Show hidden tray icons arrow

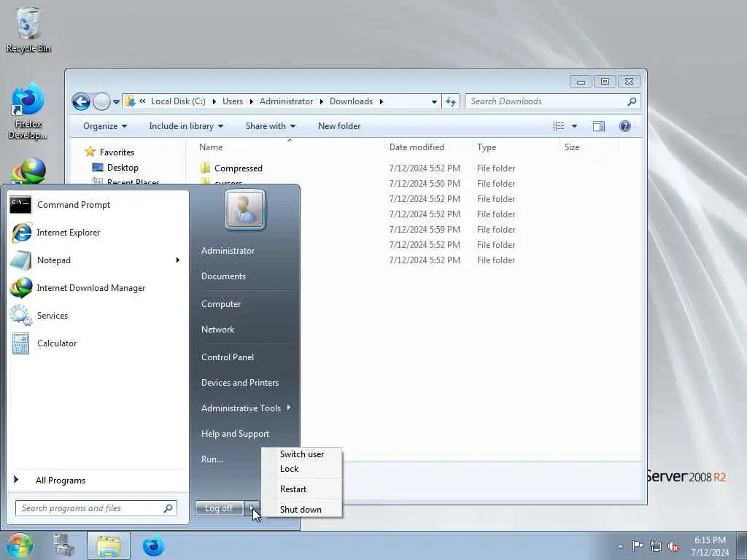pos(620,546)
